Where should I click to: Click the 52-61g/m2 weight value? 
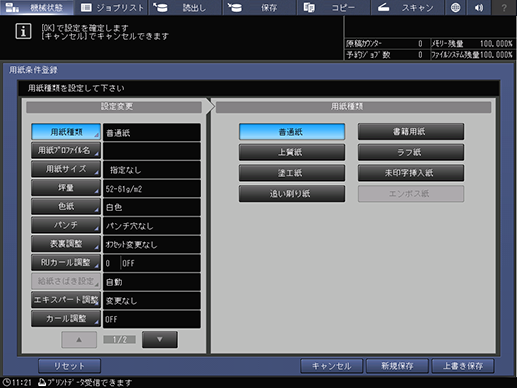coord(152,188)
